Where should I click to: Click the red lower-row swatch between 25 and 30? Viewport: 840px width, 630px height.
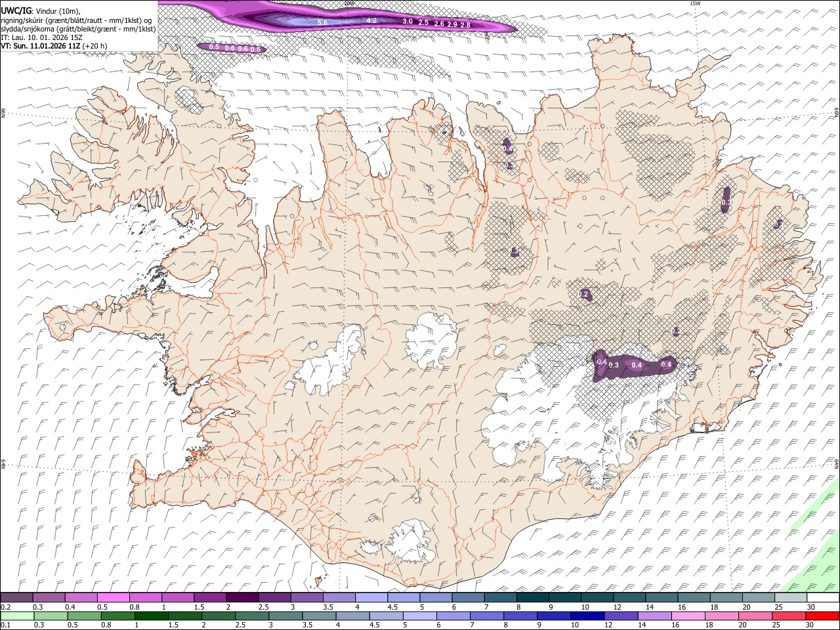tap(789, 616)
